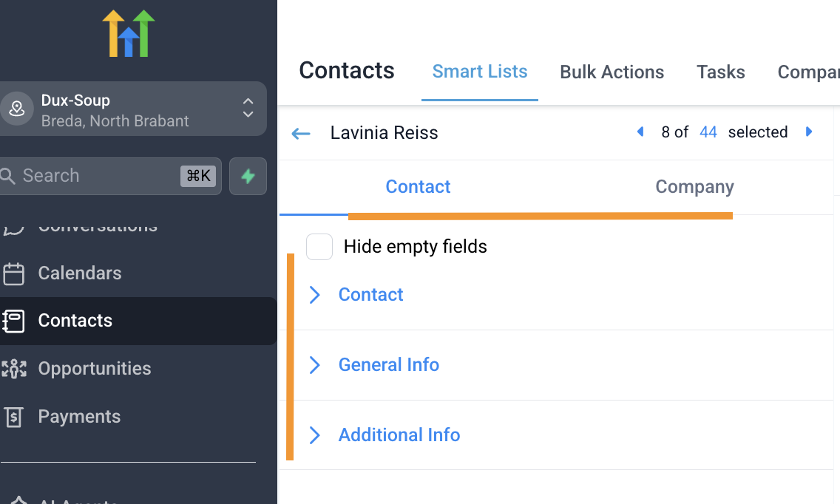Click the Calendars icon in sidebar
This screenshot has width=840, height=504.
click(13, 273)
